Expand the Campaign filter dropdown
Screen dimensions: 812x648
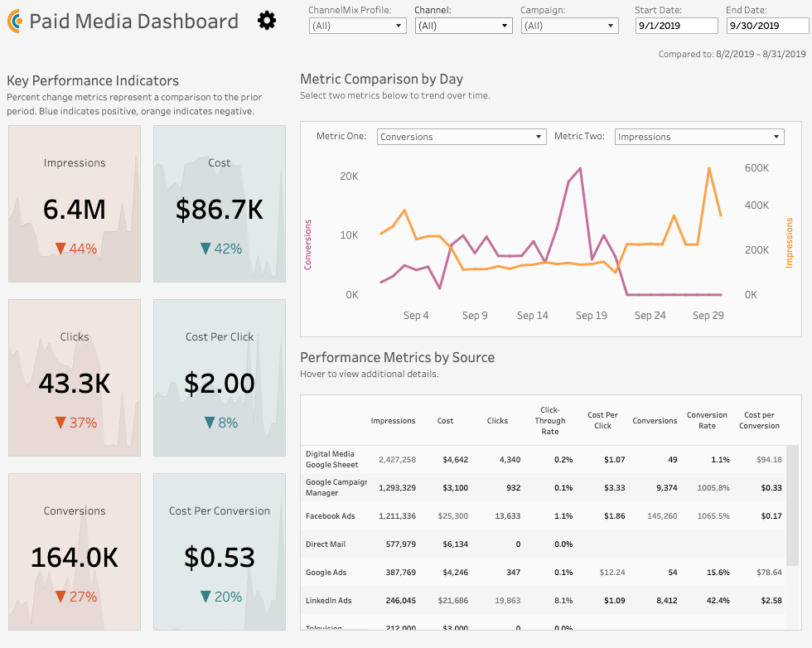click(569, 26)
